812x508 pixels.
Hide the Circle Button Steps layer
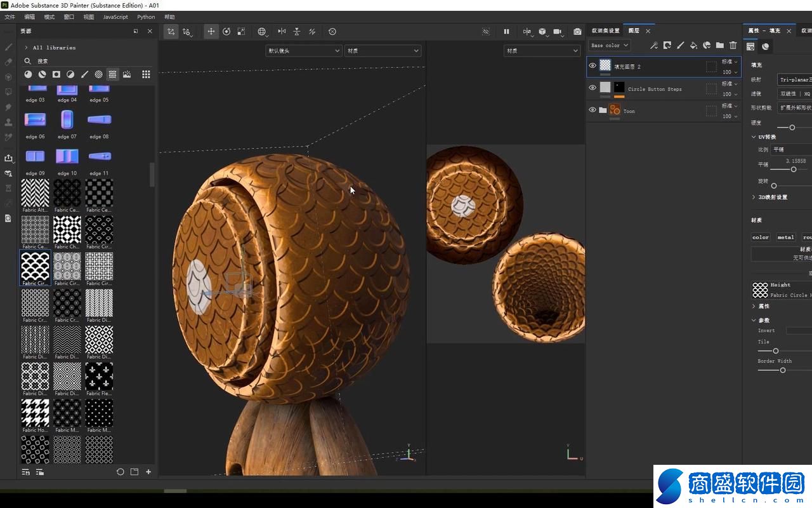tap(593, 88)
